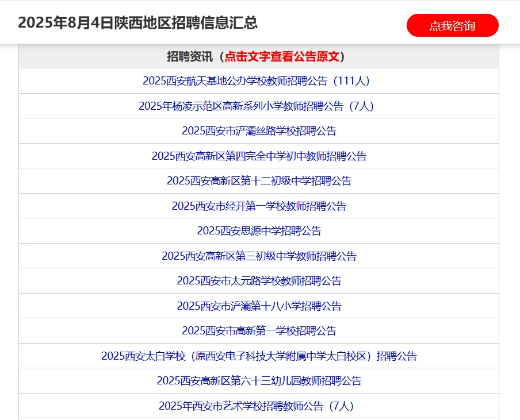Click the red 点我咨询 button

[x=452, y=25]
